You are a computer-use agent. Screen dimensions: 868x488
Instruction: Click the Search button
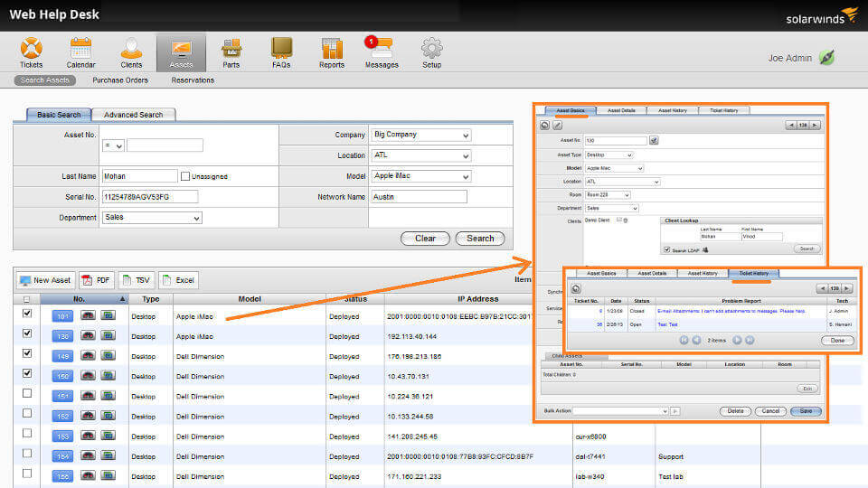click(x=480, y=239)
